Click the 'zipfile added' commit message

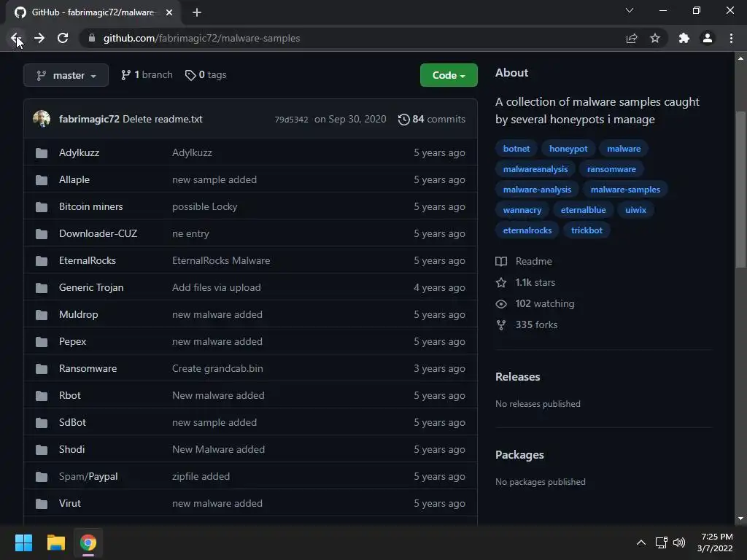[x=201, y=477]
